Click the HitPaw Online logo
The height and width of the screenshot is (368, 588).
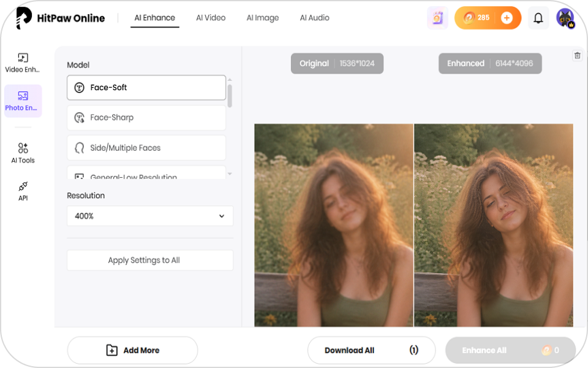[61, 18]
